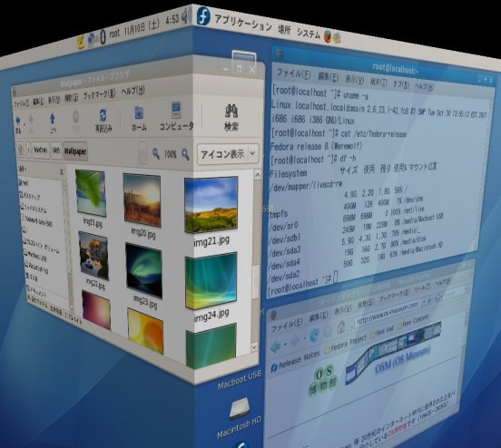The height and width of the screenshot is (448, 501).
Task: Click terminal line 'Fedora release 8 (Werewolf)'
Action: coord(316,147)
